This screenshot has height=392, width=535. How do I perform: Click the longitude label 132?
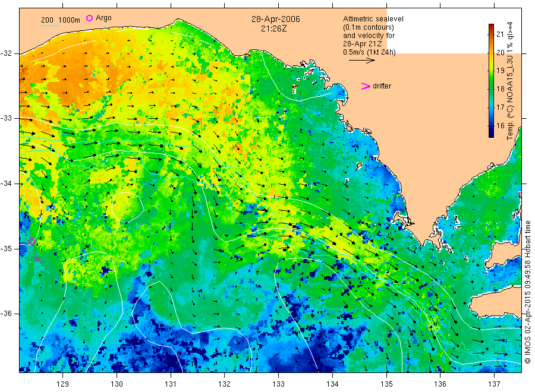point(225,384)
